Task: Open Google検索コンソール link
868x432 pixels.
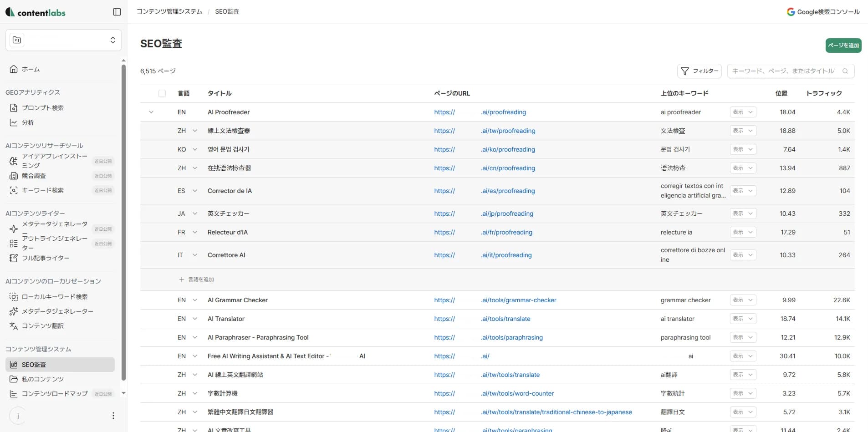Action: coord(823,12)
